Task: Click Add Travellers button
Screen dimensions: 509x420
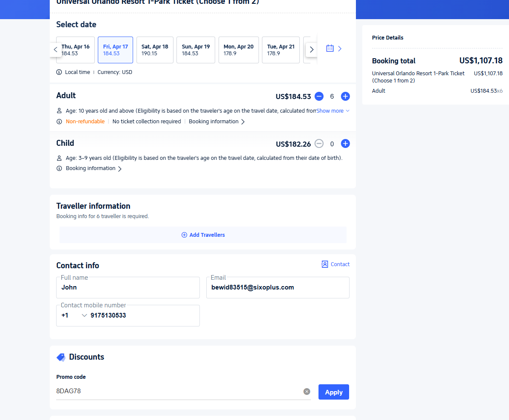Action: [203, 235]
